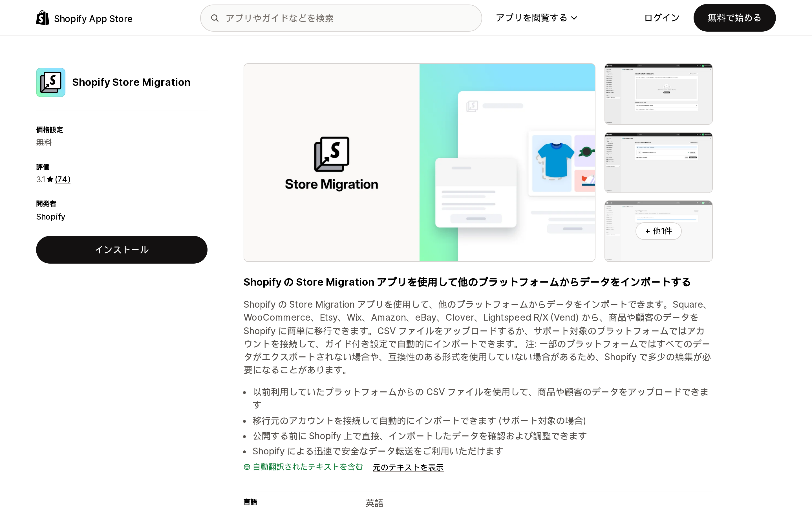The height and width of the screenshot is (508, 812).
Task: Click the Shopify Store Migration title text
Action: point(131,82)
